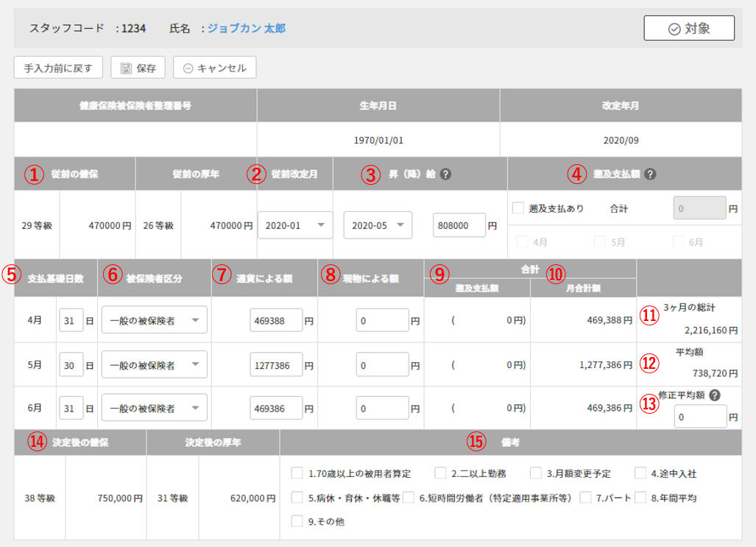Open the ジョブカン 太郎 staff name link
This screenshot has height=547, width=756.
point(247,29)
